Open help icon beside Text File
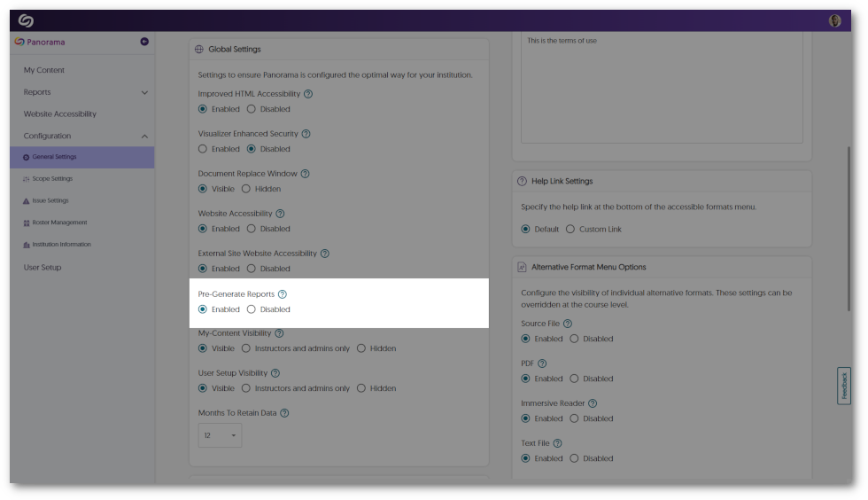This screenshot has width=868, height=500. tap(557, 443)
